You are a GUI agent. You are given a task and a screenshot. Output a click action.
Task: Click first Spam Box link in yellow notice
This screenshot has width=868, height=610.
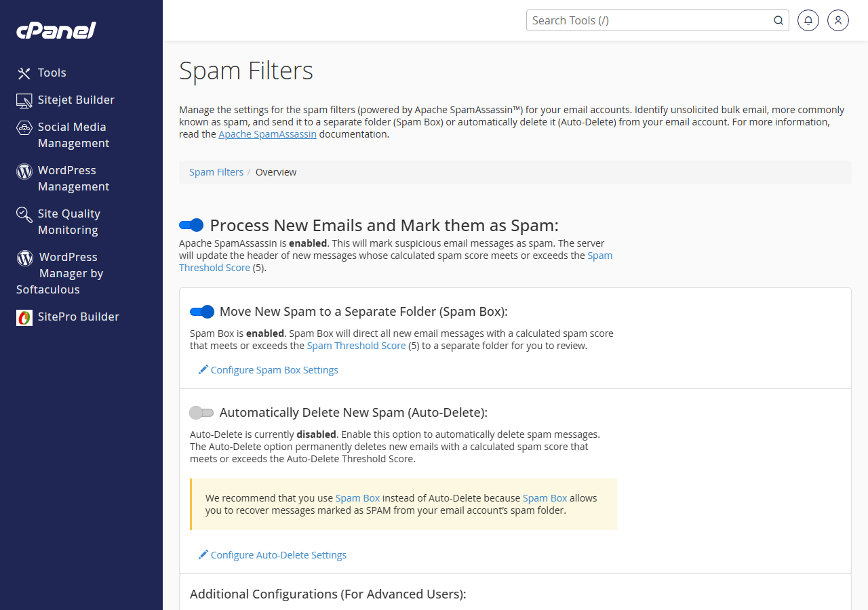point(357,498)
